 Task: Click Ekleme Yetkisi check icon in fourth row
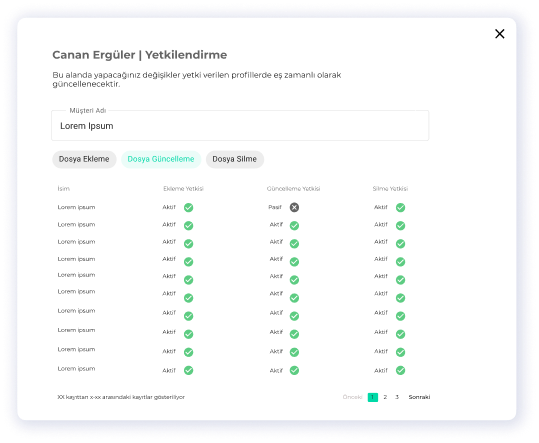click(x=188, y=262)
